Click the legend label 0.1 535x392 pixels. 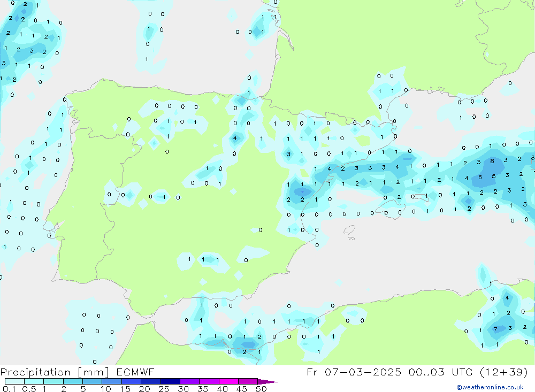[x=9, y=389]
